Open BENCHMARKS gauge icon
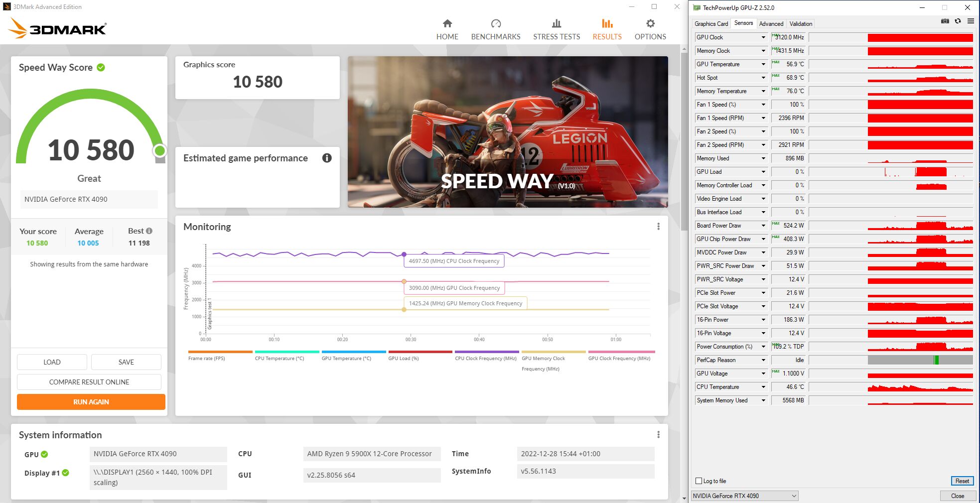The image size is (980, 503). point(496,23)
